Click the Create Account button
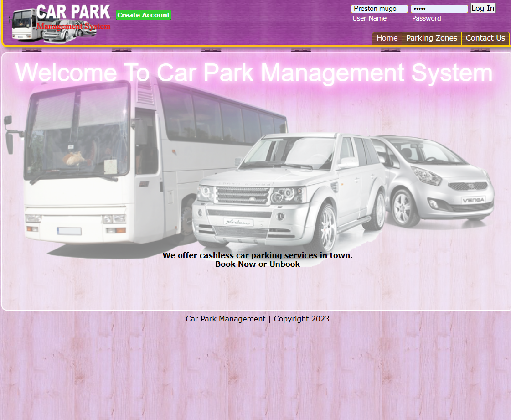This screenshot has height=420, width=511. pyautogui.click(x=143, y=15)
